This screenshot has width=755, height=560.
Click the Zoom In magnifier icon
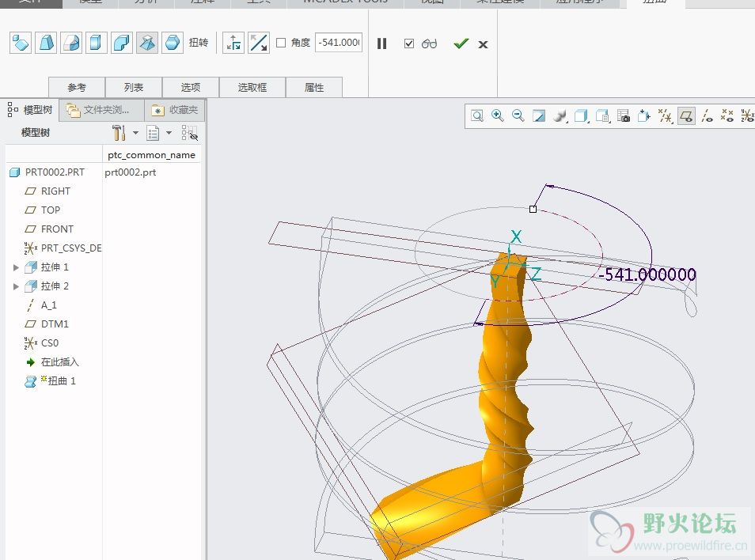498,116
